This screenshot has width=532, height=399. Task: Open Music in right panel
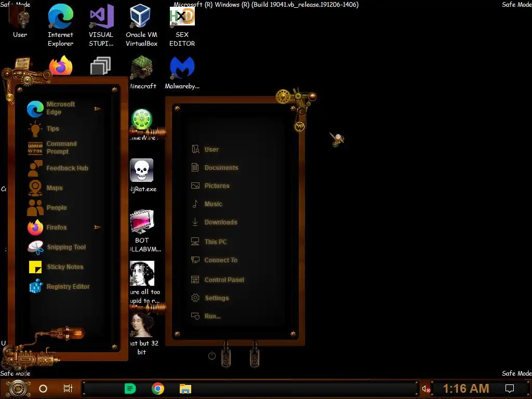click(x=207, y=204)
